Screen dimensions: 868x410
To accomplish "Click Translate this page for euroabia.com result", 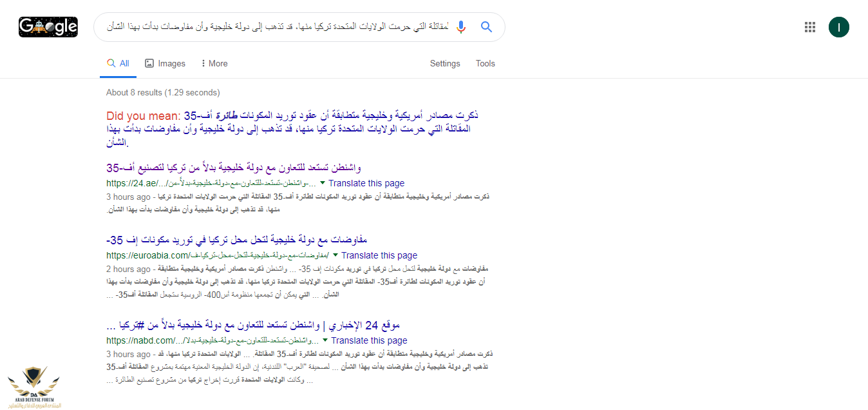I will point(379,256).
